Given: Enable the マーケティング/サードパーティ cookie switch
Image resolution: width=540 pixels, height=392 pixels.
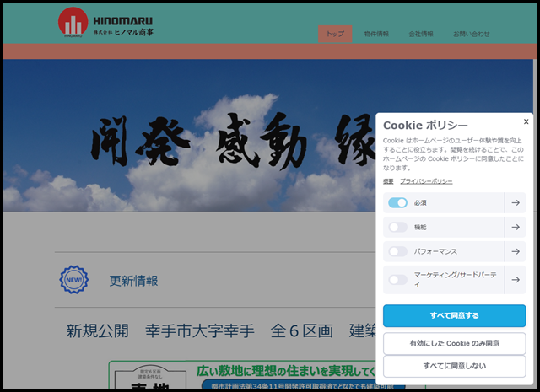Looking at the screenshot, I should click(x=397, y=280).
